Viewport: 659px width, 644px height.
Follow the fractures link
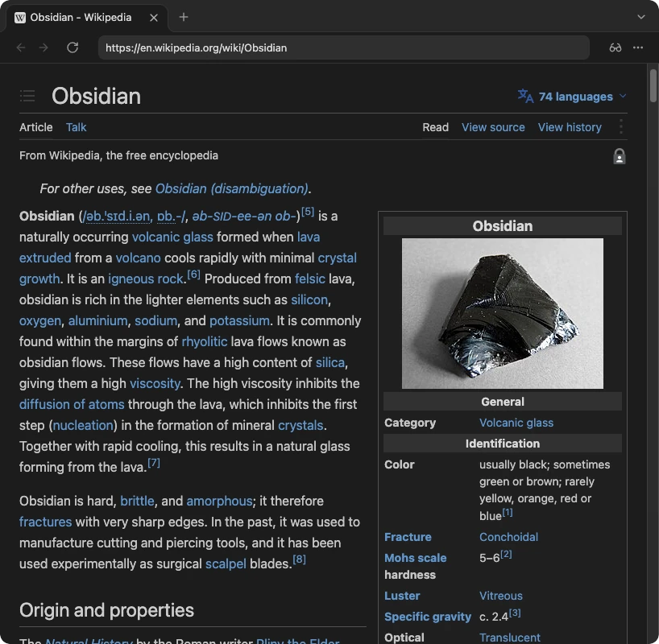click(45, 522)
